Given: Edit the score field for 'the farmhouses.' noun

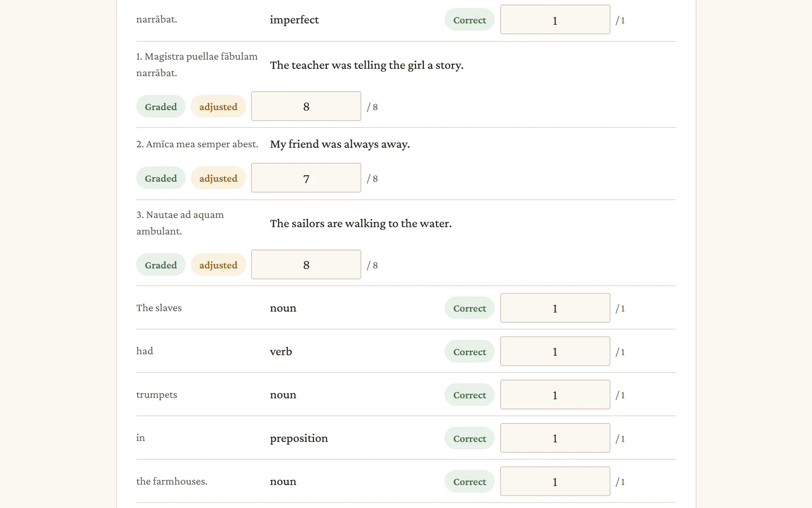Looking at the screenshot, I should click(x=555, y=481).
